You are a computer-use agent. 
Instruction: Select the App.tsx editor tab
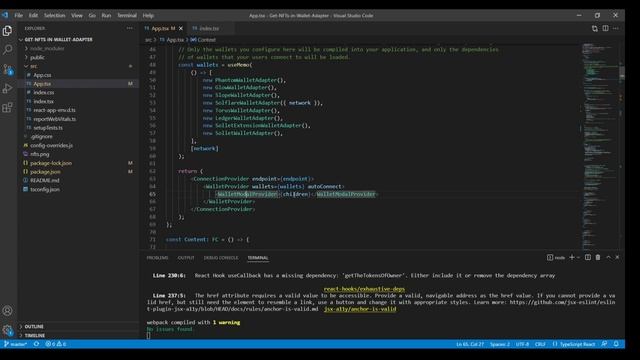coord(162,28)
